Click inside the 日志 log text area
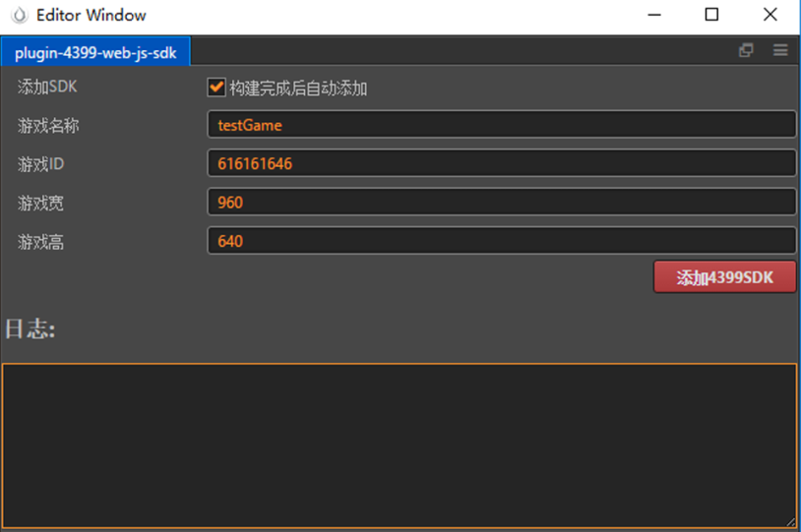Image resolution: width=801 pixels, height=532 pixels. point(400,445)
